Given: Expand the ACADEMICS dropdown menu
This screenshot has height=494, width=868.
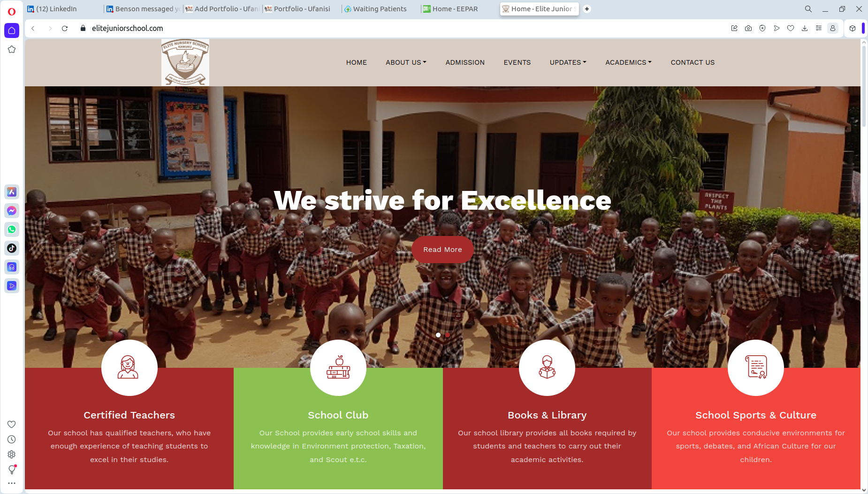Looking at the screenshot, I should point(628,62).
